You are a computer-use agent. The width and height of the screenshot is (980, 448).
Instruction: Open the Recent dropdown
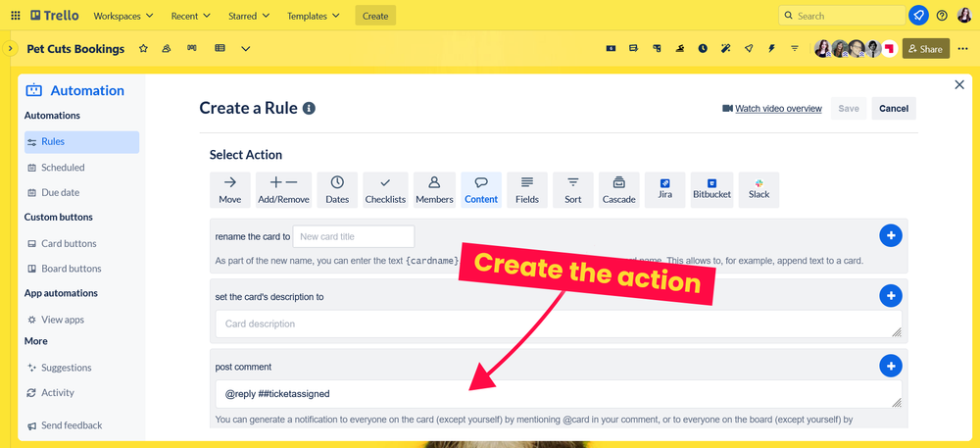(x=191, y=16)
